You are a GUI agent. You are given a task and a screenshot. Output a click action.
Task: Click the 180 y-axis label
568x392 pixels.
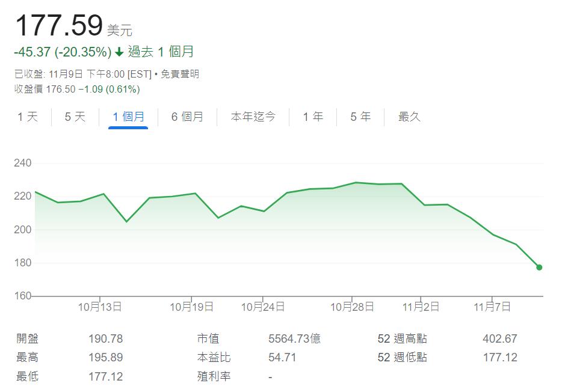[x=23, y=263]
